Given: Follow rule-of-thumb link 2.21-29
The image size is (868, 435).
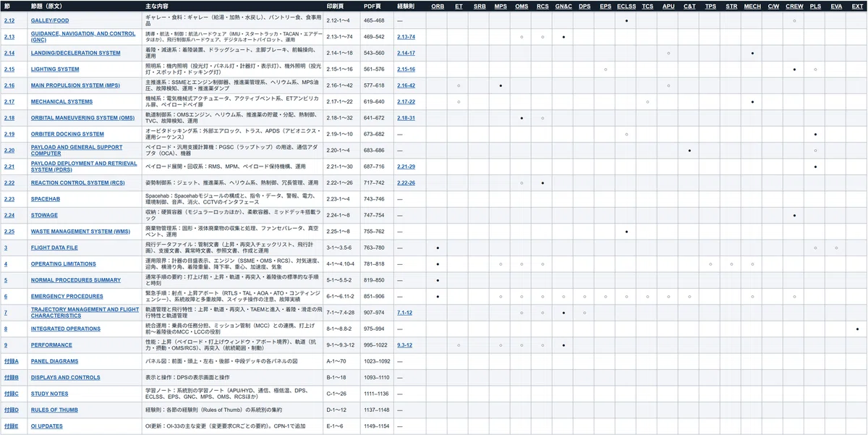Looking at the screenshot, I should [406, 167].
